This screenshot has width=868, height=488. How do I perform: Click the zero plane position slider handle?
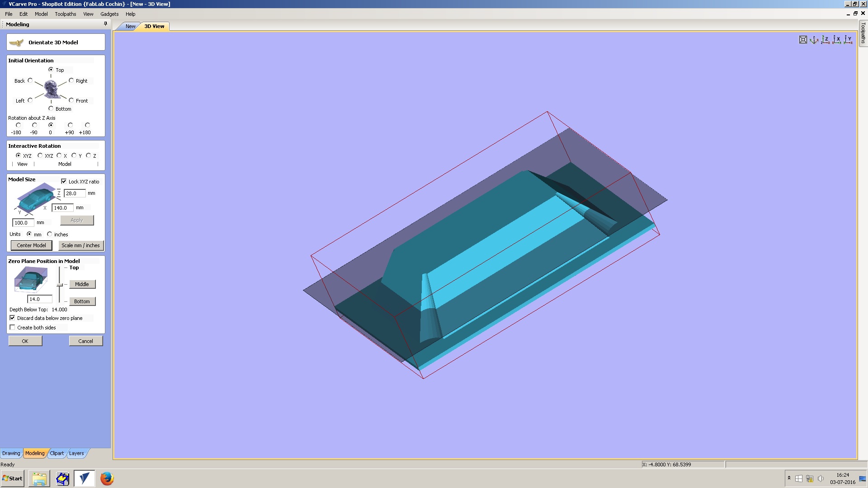(60, 285)
